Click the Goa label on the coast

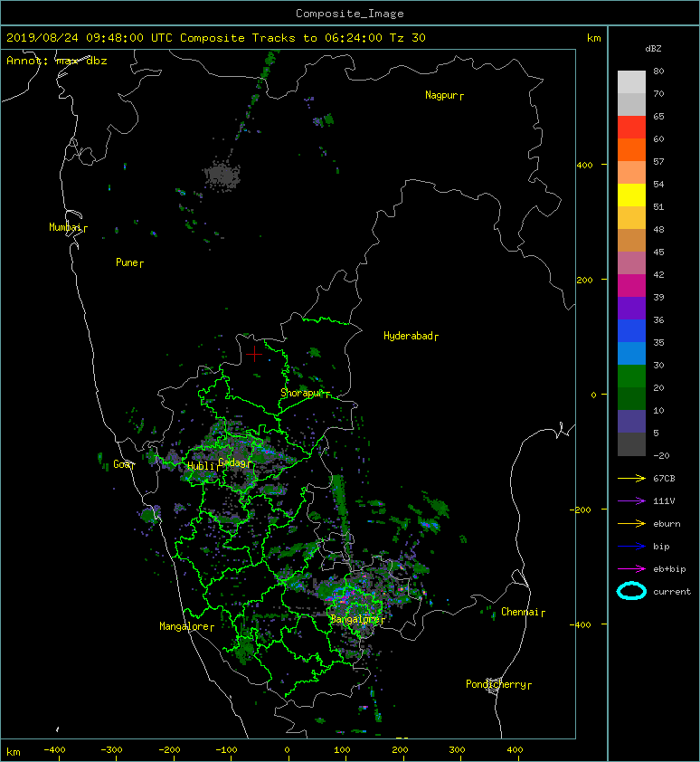(x=124, y=464)
